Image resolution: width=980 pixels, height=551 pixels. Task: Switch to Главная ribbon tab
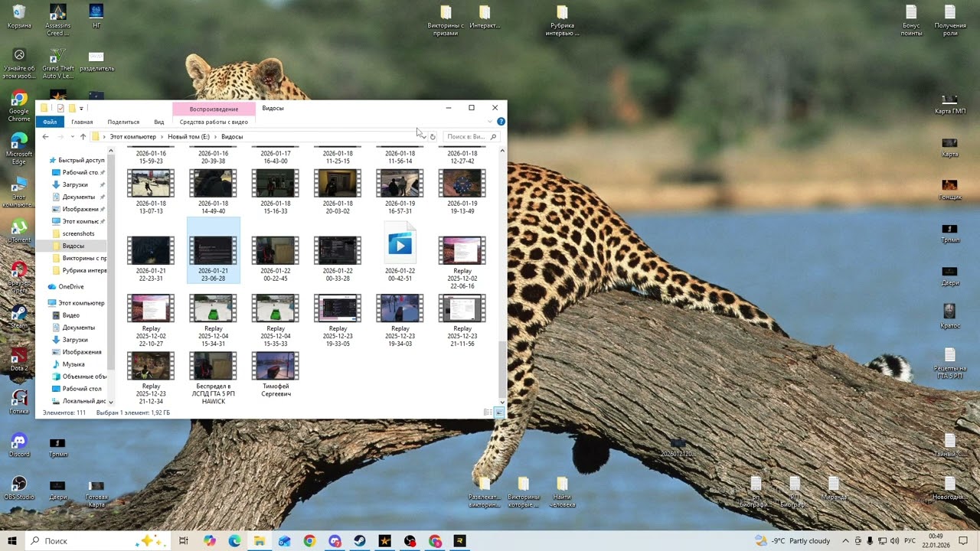point(82,122)
